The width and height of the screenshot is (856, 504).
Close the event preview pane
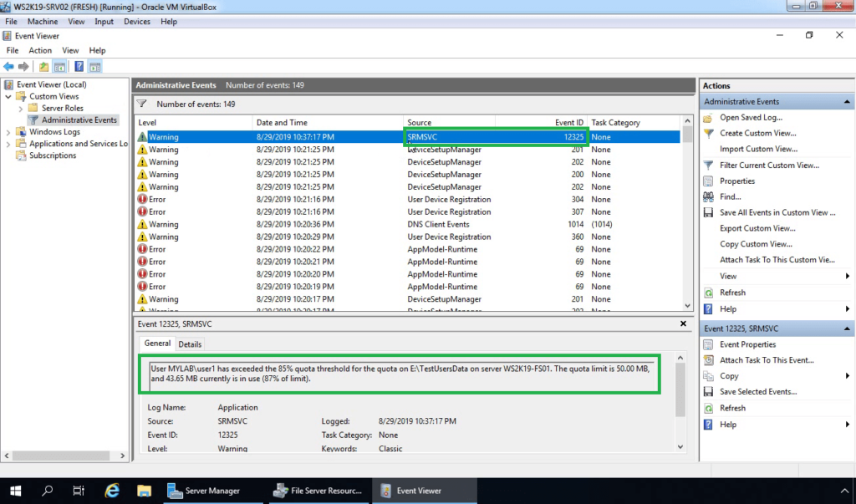click(x=683, y=323)
